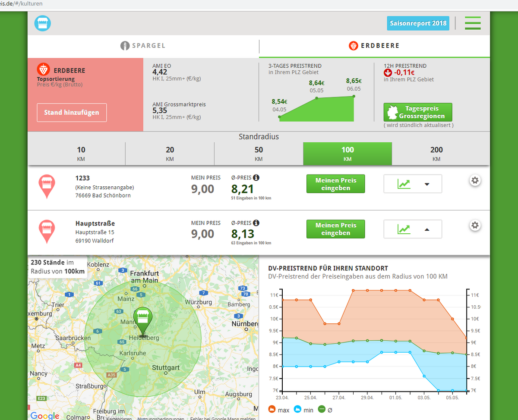Screen dimensions: 518x420
Task: Click the 76669 Bad Schönborn address
Action: pos(103,195)
